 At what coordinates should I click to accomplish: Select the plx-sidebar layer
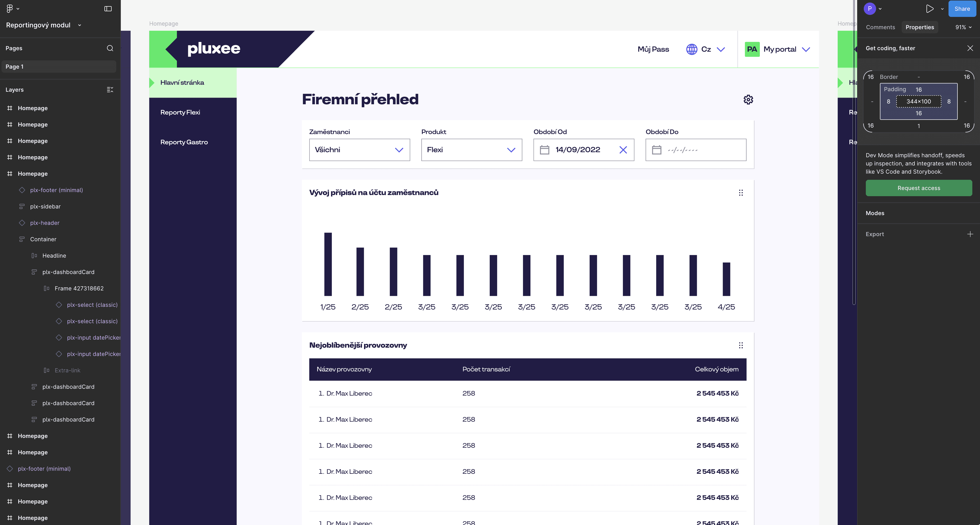point(45,207)
